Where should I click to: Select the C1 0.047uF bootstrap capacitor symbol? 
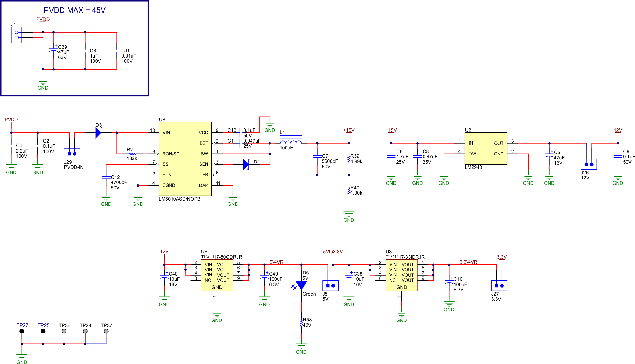point(241,143)
